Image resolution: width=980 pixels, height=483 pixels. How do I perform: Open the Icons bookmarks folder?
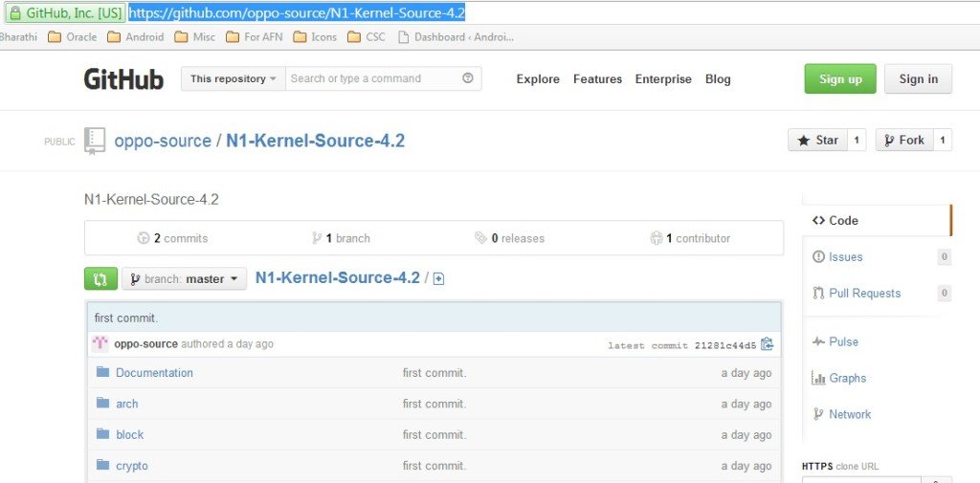[x=315, y=37]
